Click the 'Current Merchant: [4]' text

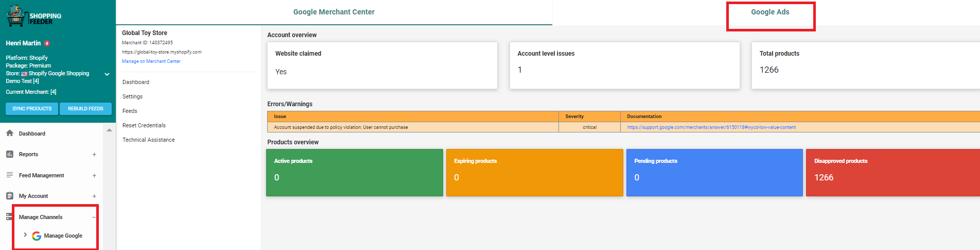(31, 92)
